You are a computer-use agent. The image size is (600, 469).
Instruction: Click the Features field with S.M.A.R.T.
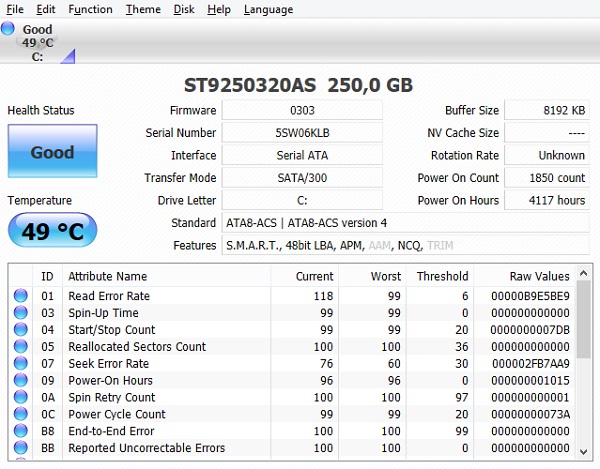406,245
